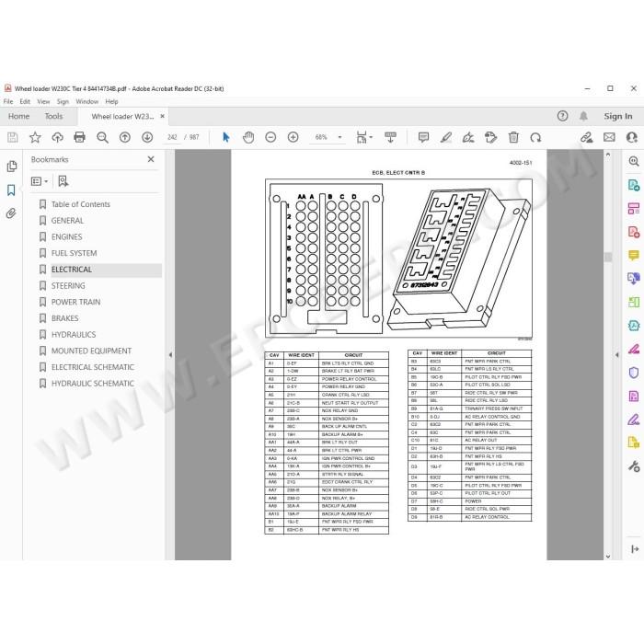Select the arrow Selection tool
The image size is (644, 644).
click(226, 137)
